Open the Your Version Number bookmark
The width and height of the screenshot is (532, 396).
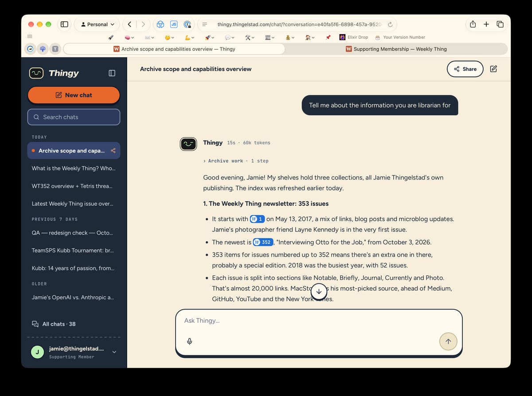coord(400,37)
